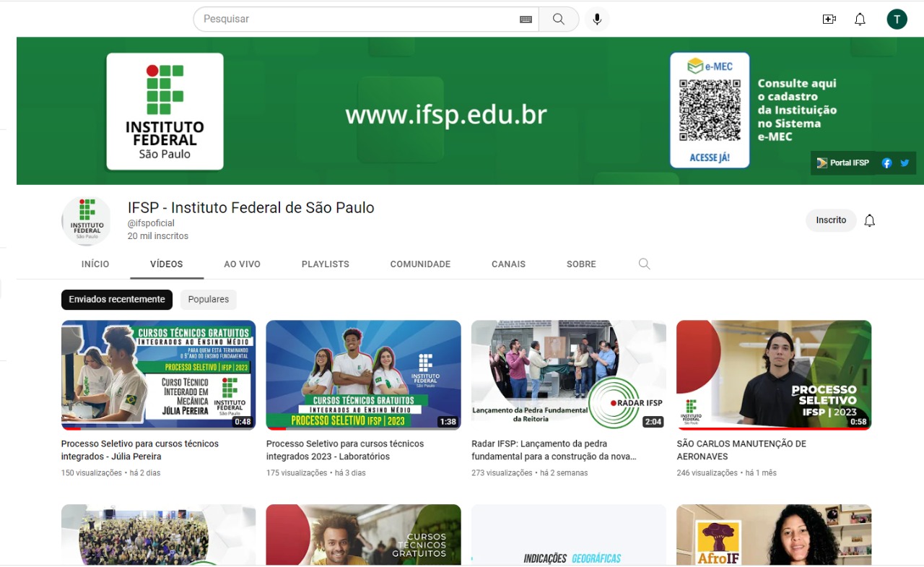Open the Cursos Técnicos Gratuitos second-row thumbnail

pos(364,534)
